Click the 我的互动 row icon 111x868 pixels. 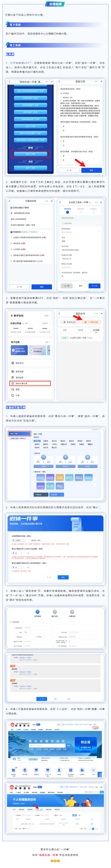coord(12,363)
